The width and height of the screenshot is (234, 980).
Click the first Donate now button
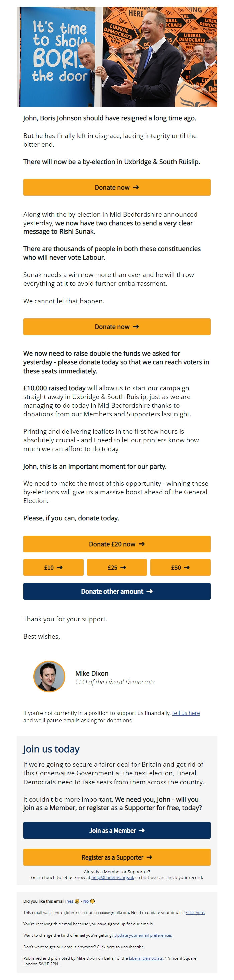click(117, 187)
